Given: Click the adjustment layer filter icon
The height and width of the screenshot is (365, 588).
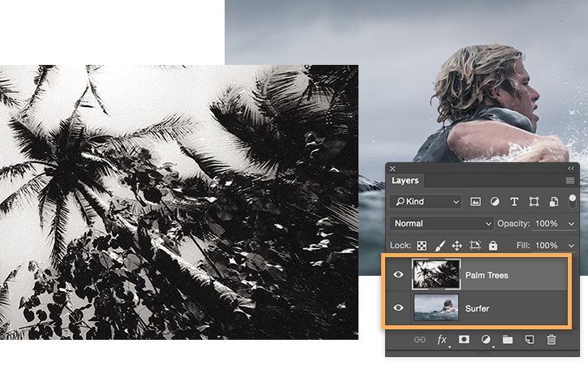Looking at the screenshot, I should [x=495, y=202].
